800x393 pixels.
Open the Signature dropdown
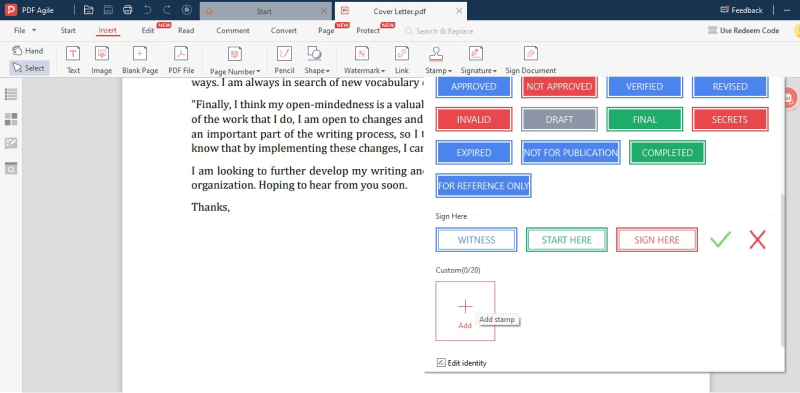tap(478, 60)
